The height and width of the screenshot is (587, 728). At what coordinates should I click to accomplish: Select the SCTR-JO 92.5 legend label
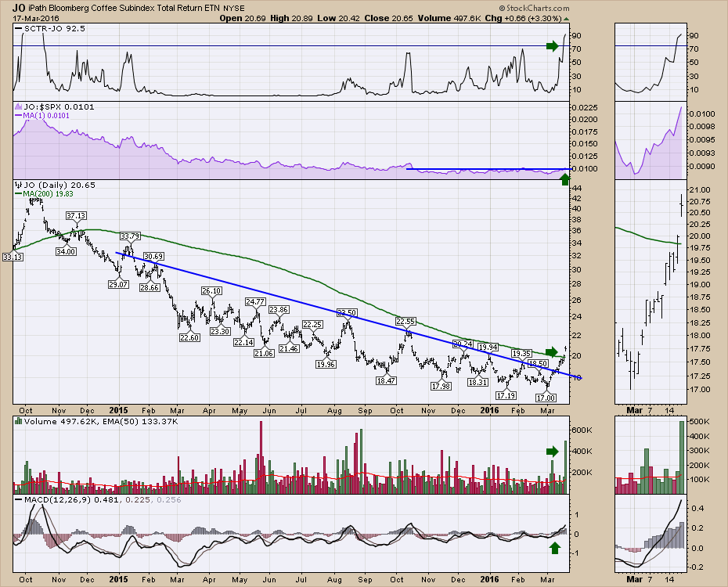(x=54, y=28)
